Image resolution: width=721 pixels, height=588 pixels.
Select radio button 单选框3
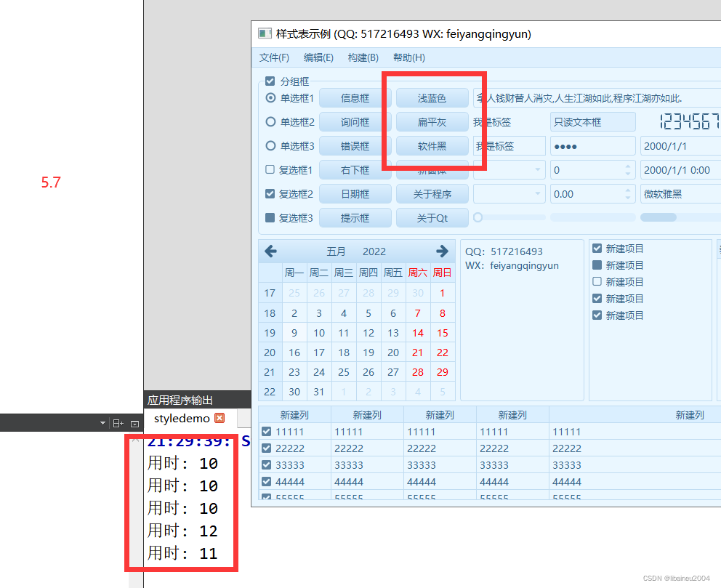(x=271, y=146)
